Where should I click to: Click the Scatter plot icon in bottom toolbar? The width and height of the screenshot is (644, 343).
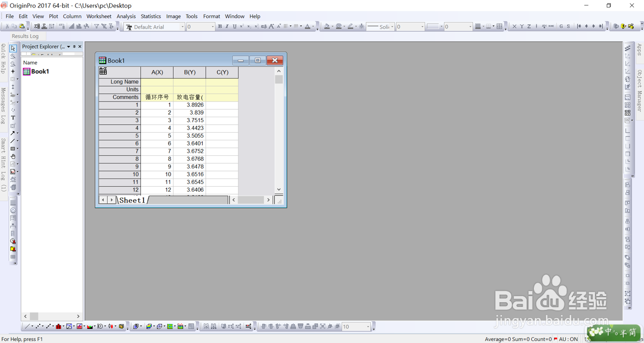coord(38,326)
